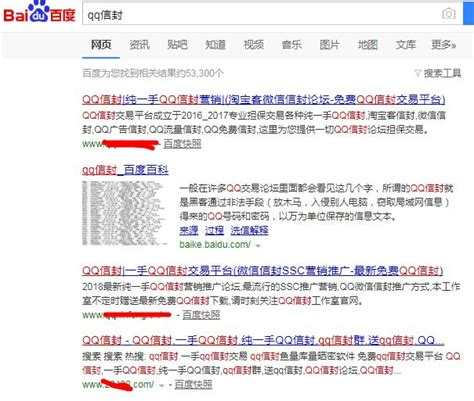Click the Baike result thumbnail image

125,214
